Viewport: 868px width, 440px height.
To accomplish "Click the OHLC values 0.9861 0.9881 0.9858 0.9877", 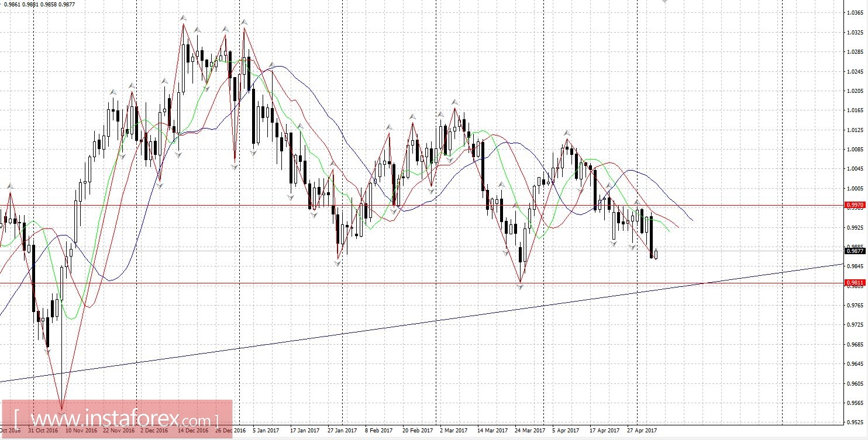I will coord(39,4).
